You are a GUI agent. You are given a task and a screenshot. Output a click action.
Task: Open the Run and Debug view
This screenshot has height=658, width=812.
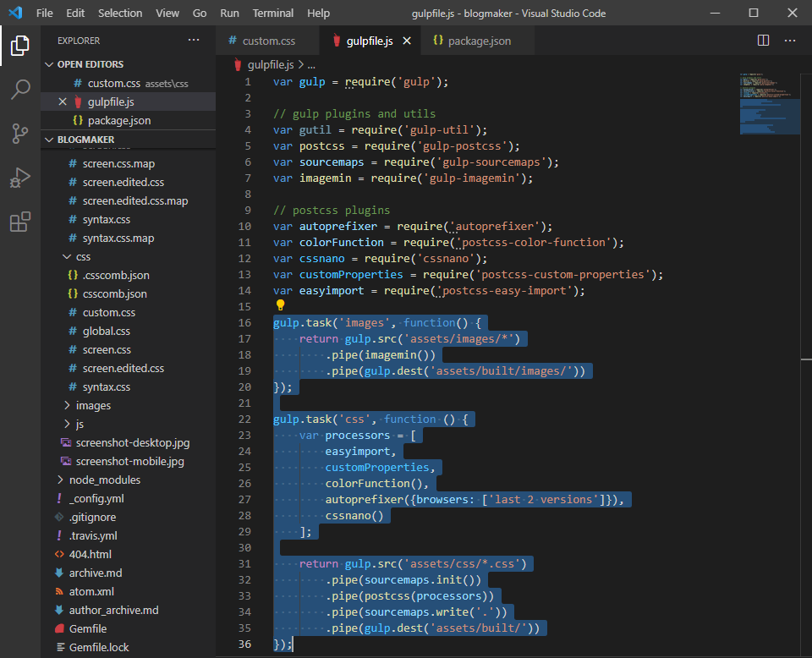[19, 178]
